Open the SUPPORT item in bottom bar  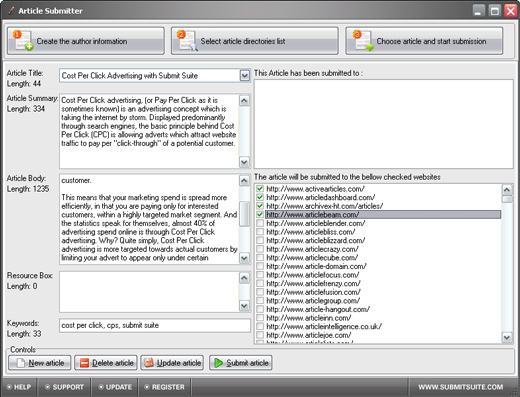coord(64,387)
